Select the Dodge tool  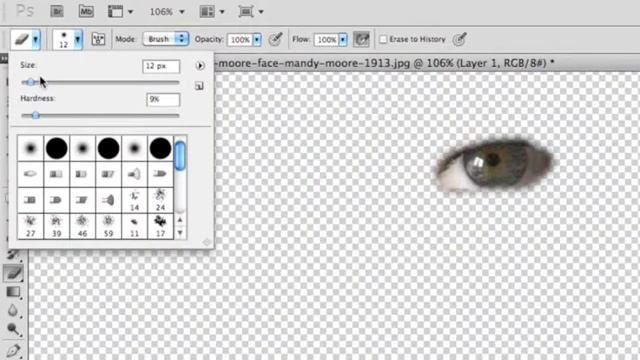[x=13, y=329]
